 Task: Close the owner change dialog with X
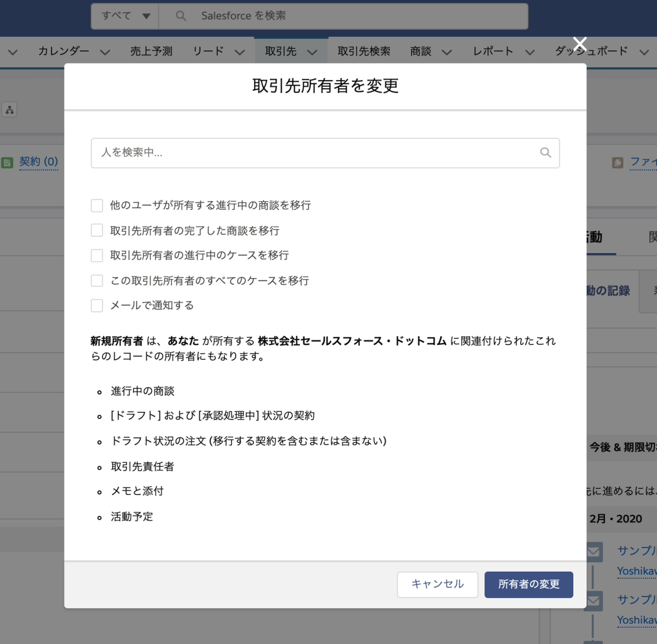coord(580,44)
